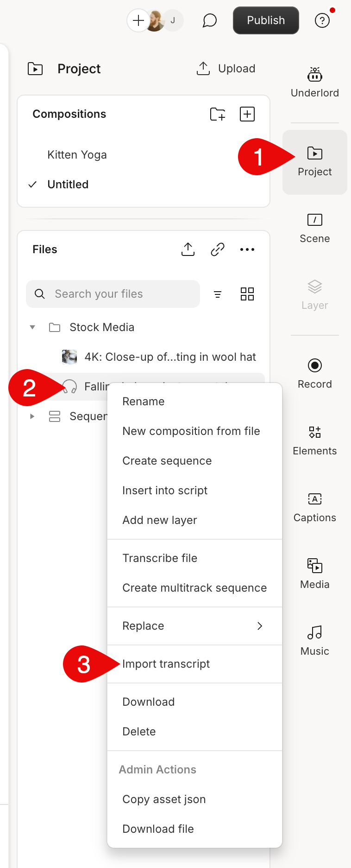351x868 pixels.
Task: Click the Upload button in Project header
Action: [x=226, y=69]
